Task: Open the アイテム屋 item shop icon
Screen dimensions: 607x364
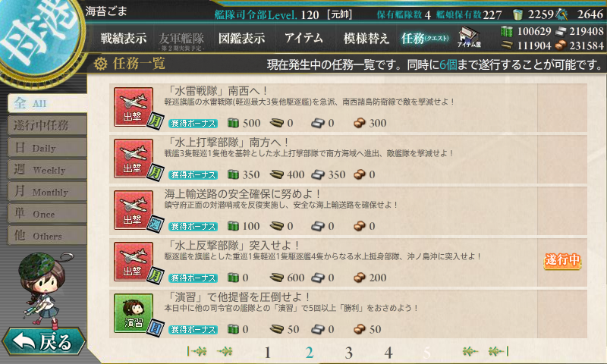Action: click(x=469, y=37)
